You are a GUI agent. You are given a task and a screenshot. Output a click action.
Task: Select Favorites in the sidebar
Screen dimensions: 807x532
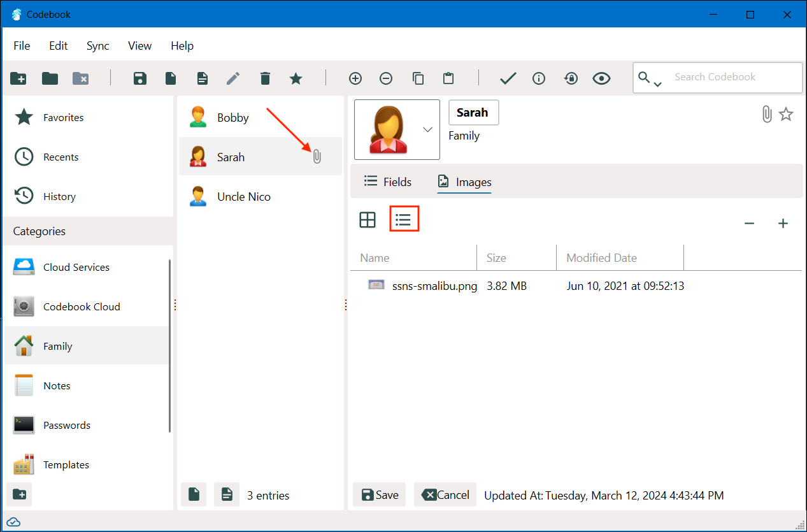click(x=88, y=117)
